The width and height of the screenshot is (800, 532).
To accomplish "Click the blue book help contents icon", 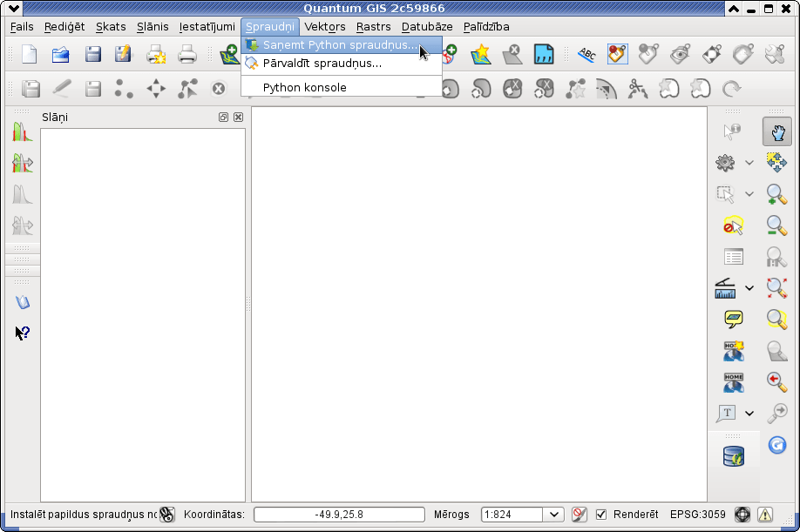I will coord(23,302).
